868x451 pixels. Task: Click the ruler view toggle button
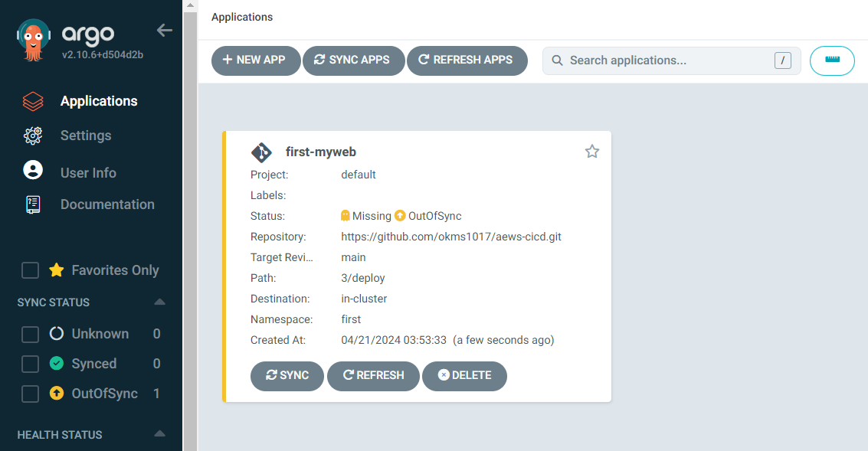point(832,60)
